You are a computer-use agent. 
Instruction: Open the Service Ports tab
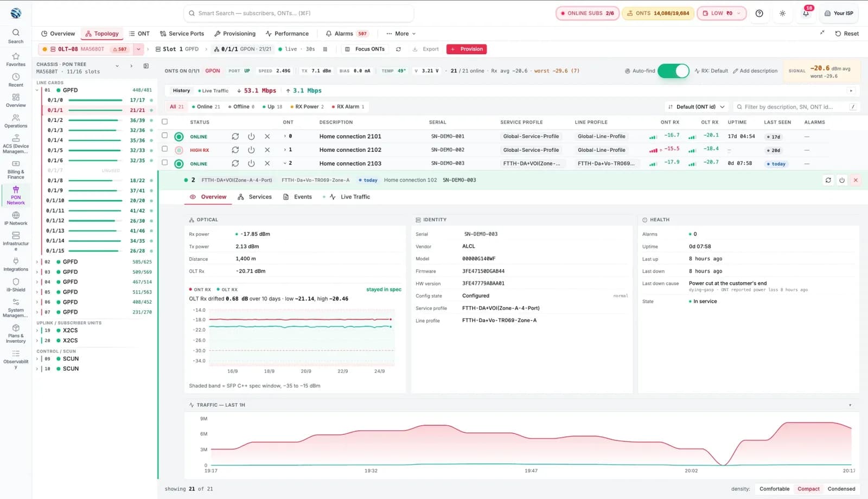182,34
